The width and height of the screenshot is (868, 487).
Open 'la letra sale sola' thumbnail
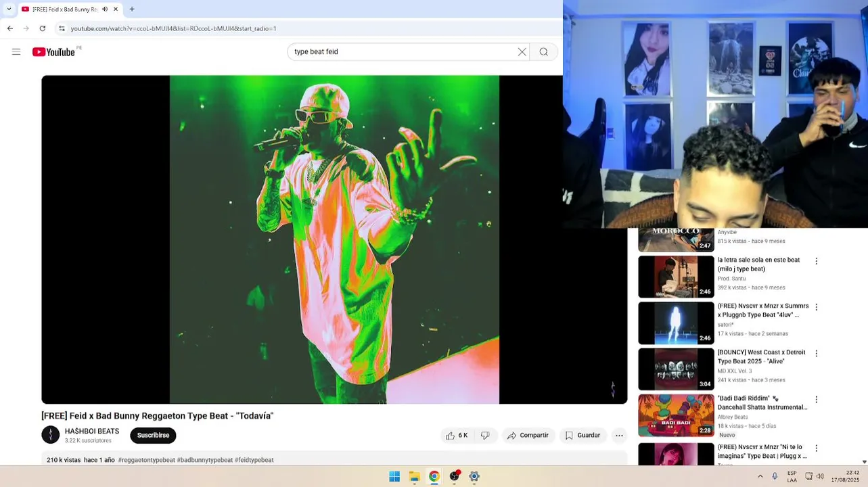676,277
